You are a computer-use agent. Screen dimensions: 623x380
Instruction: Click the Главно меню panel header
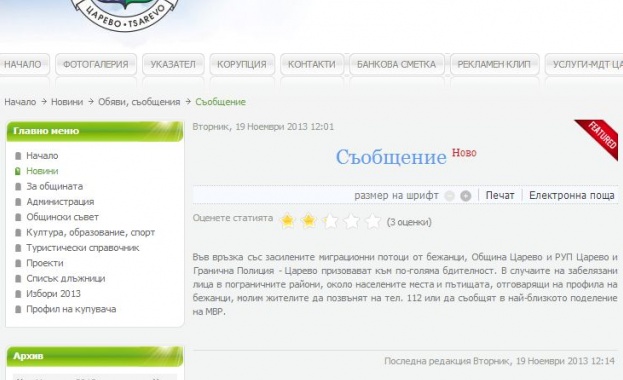[x=95, y=131]
